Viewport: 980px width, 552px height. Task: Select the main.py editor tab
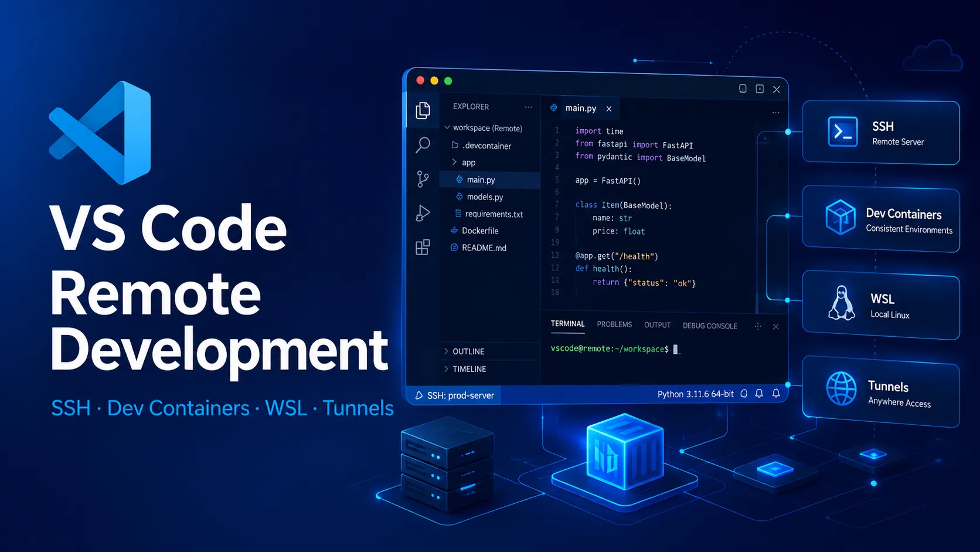click(x=580, y=109)
